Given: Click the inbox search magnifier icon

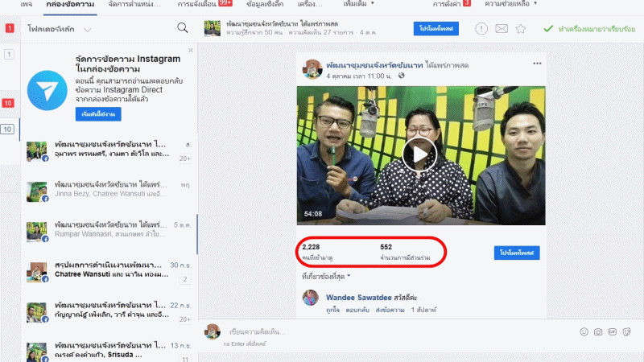Looking at the screenshot, I should 183,28.
